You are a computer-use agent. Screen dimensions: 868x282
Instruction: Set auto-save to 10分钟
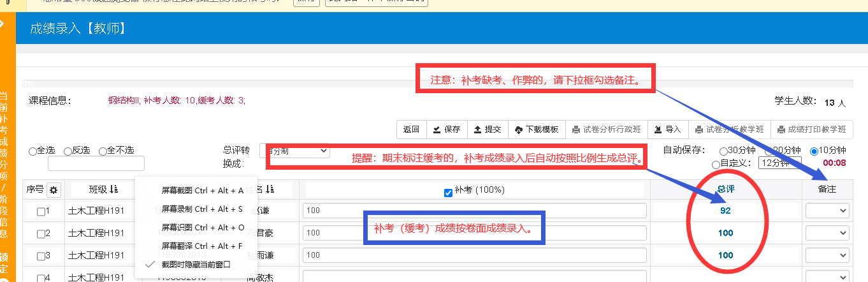coord(814,151)
